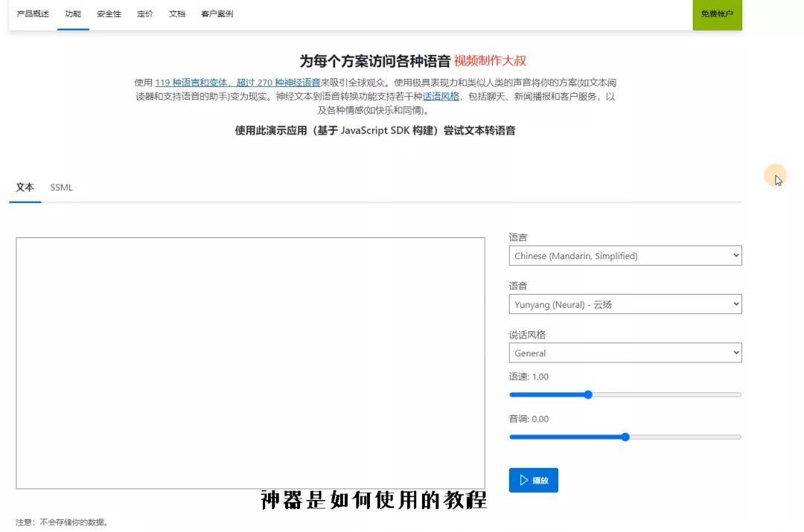Image resolution: width=804 pixels, height=532 pixels.
Task: Open the 文档 navigation item
Action: [x=177, y=14]
